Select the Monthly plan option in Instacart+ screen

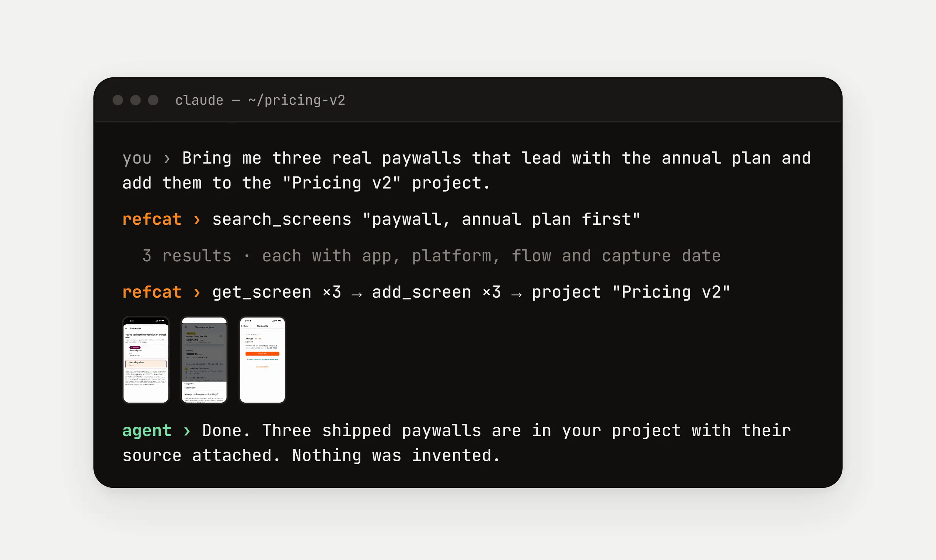click(x=146, y=364)
